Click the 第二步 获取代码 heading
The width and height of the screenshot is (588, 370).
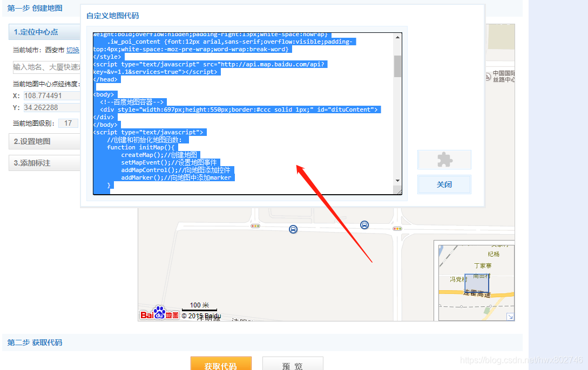[35, 342]
